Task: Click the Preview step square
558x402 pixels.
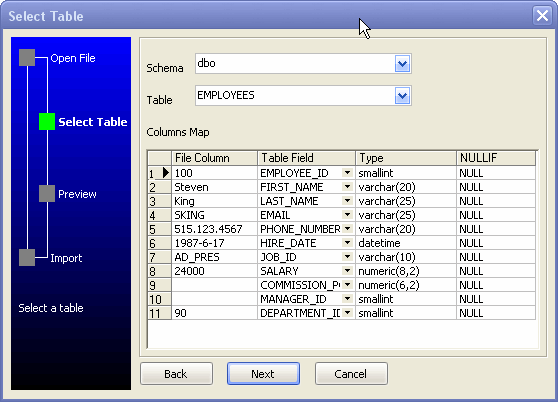Action: (47, 194)
